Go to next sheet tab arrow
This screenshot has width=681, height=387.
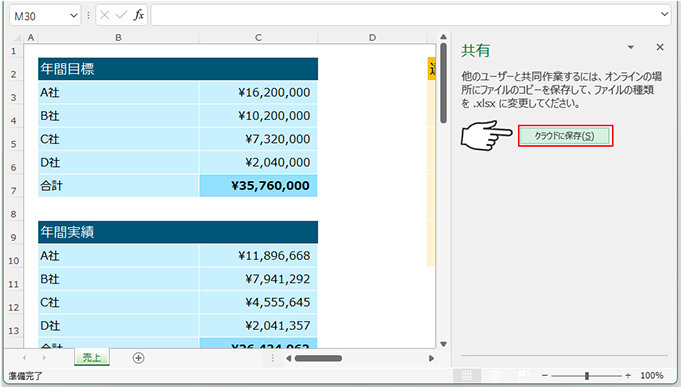(x=44, y=358)
